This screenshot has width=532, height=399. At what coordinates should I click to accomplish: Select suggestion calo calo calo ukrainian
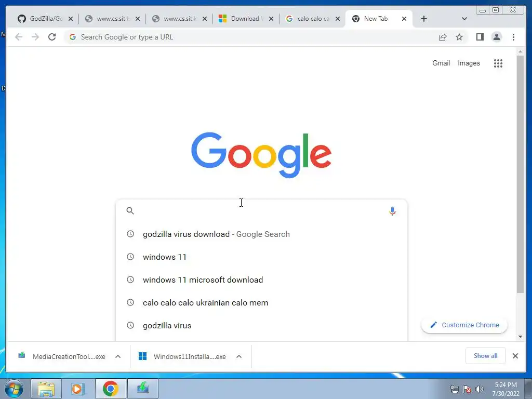tap(261, 303)
